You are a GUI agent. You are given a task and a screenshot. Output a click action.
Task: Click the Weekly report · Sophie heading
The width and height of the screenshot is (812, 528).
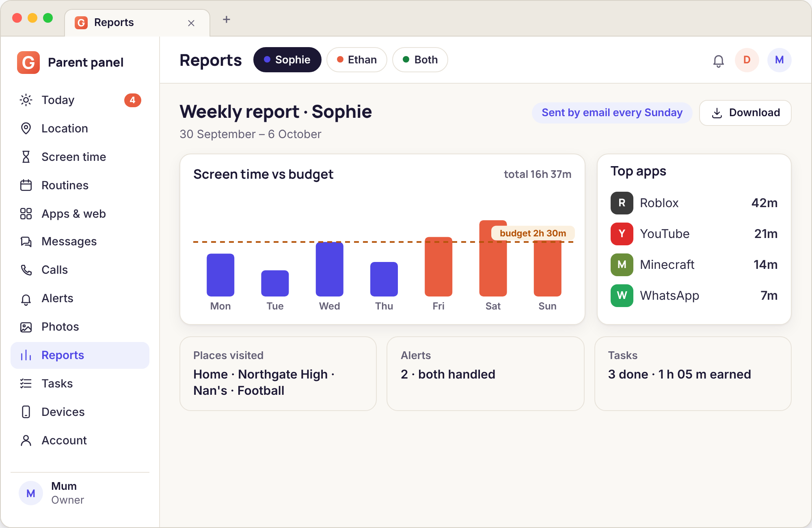[x=276, y=112]
